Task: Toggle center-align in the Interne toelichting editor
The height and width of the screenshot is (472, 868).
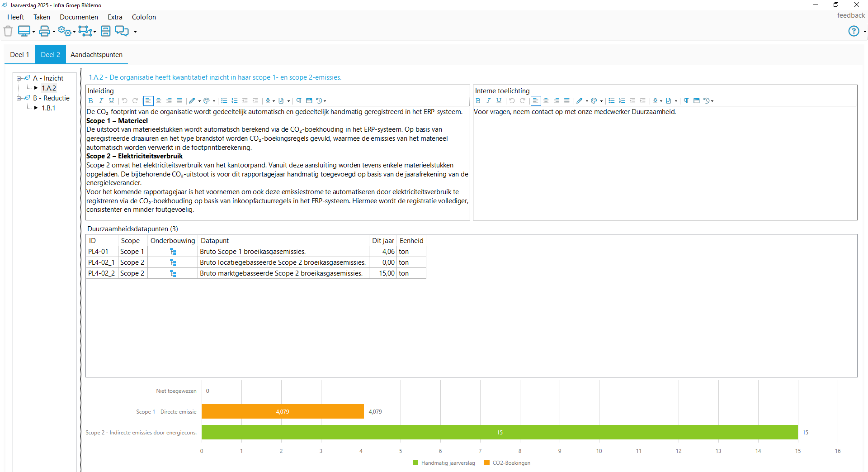Action: click(546, 101)
